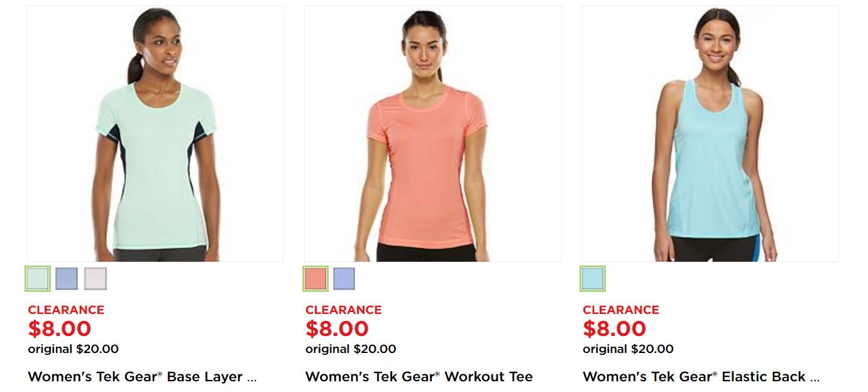Open the mint Base Layer tee product image

click(x=155, y=134)
